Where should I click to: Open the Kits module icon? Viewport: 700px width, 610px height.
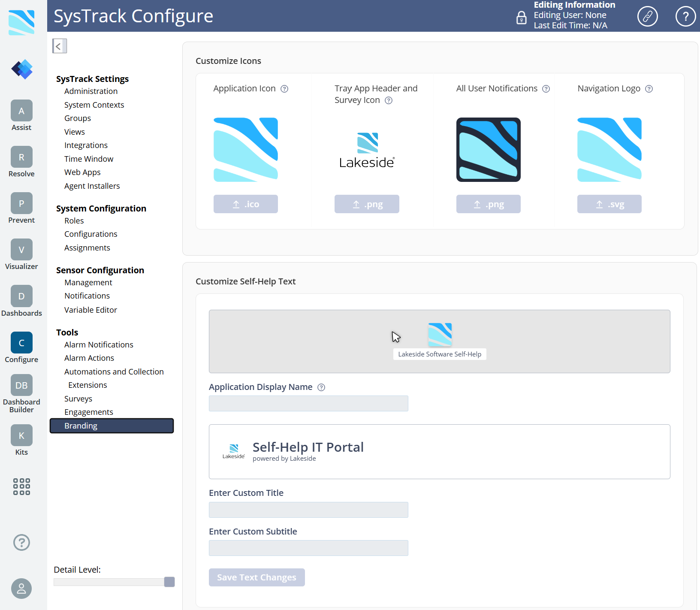(21, 436)
